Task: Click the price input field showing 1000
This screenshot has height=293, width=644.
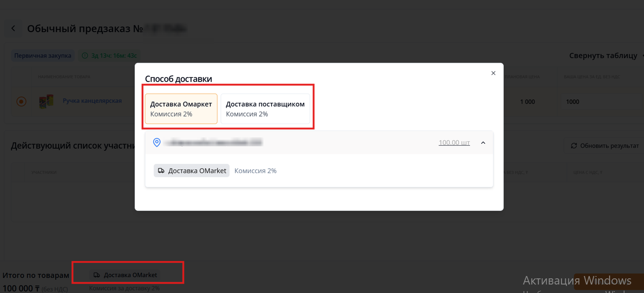Action: [x=602, y=101]
